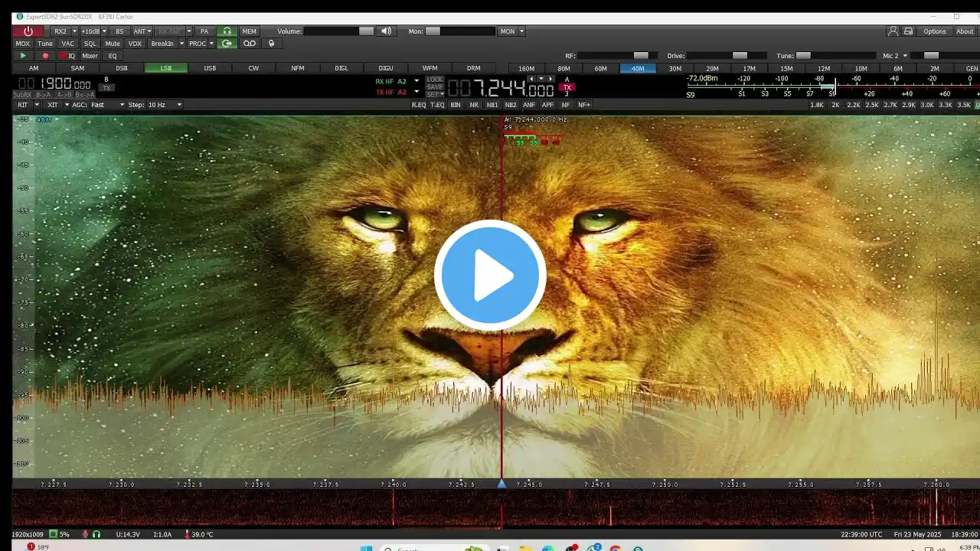The image size is (980, 551).
Task: Click the red record button
Action: [x=45, y=56]
